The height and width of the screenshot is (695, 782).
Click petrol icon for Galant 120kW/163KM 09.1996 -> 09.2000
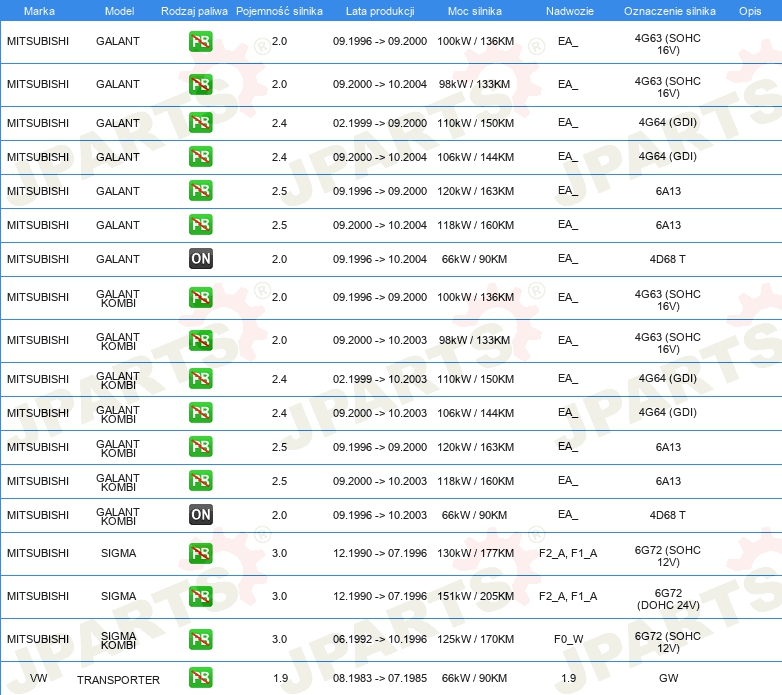[x=200, y=191]
